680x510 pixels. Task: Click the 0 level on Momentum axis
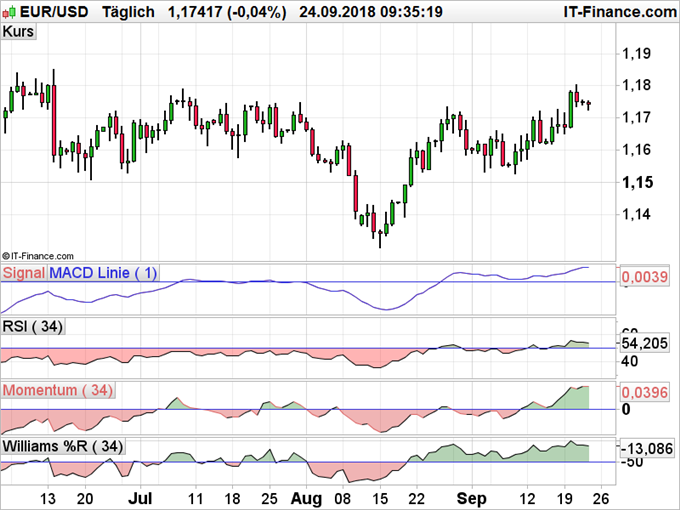(626, 409)
